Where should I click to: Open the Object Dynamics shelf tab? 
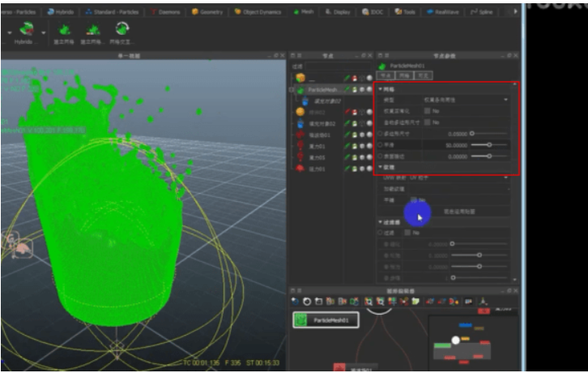tap(257, 12)
